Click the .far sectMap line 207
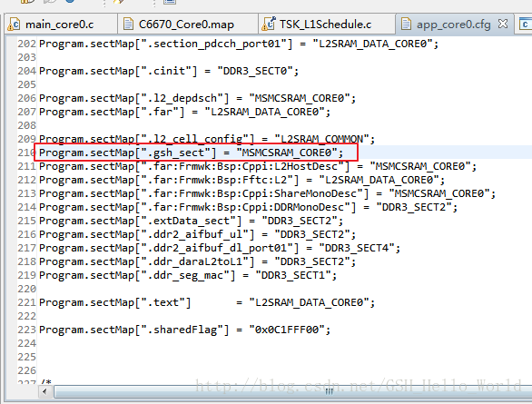Screen dimensions: 532x404 pyautogui.click(x=184, y=112)
